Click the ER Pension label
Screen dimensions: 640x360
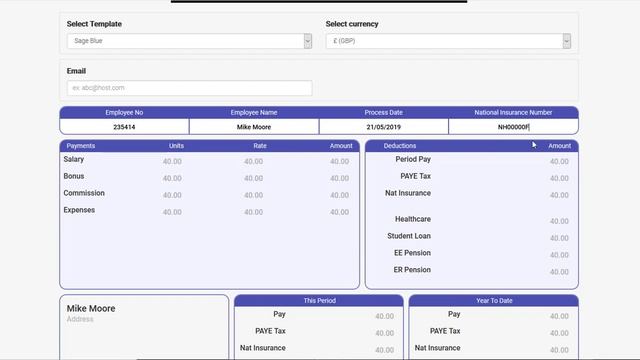point(412,270)
